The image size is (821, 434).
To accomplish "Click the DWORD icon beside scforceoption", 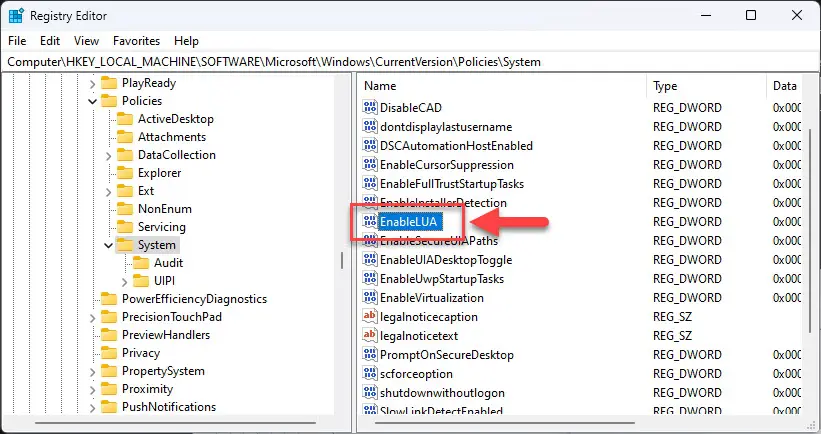I will click(370, 373).
